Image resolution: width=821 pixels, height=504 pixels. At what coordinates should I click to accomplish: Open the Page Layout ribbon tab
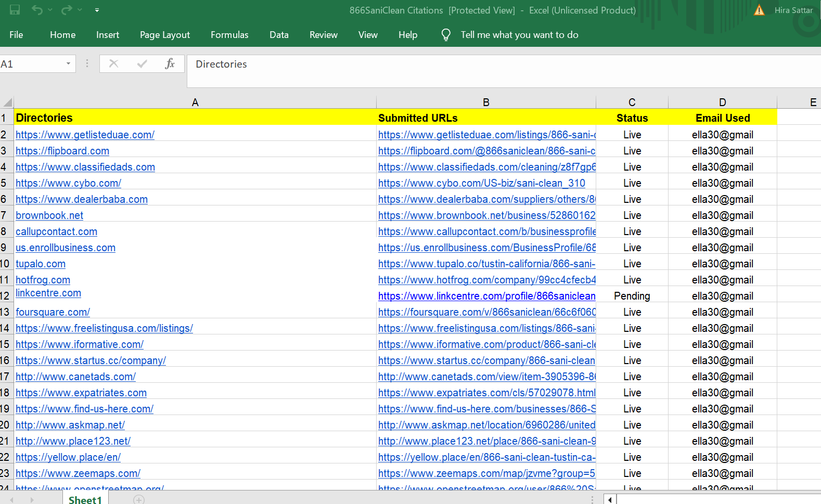point(164,35)
